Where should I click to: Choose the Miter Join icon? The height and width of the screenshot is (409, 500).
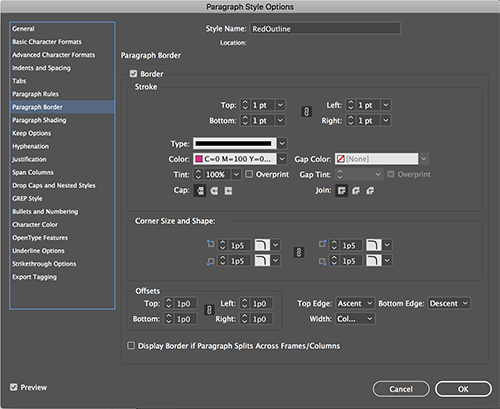click(x=342, y=191)
